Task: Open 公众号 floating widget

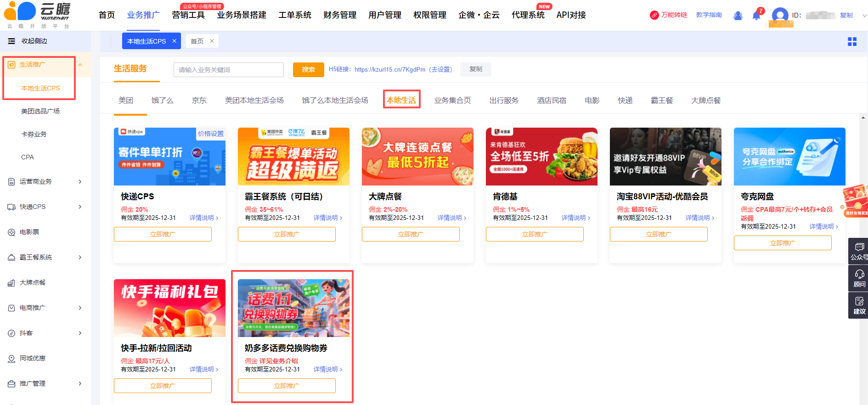Action: pos(858,251)
